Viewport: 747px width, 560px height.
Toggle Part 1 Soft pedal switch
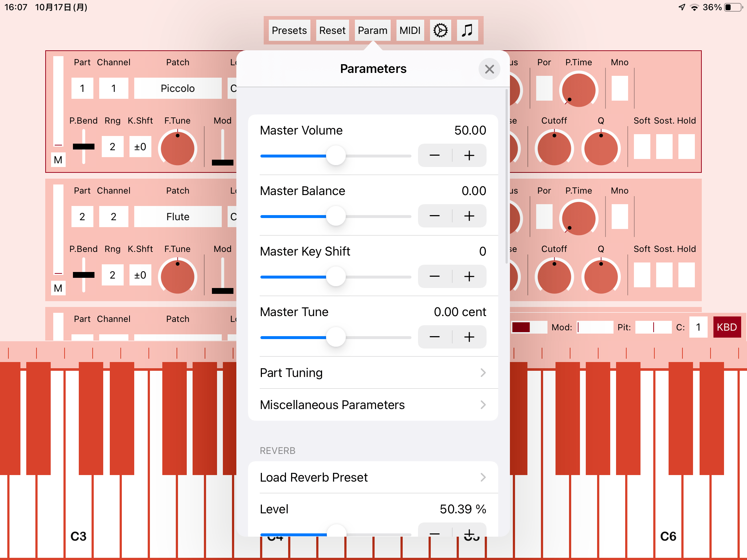coord(642,147)
